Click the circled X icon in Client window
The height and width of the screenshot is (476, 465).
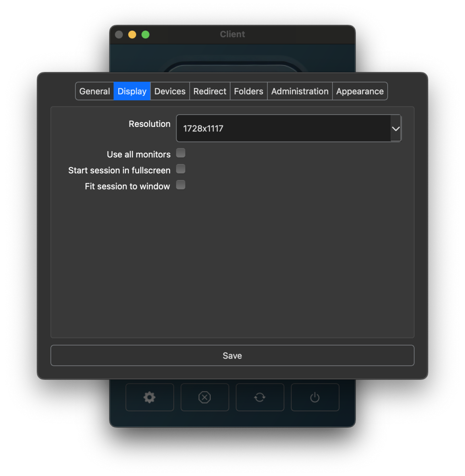click(x=205, y=397)
